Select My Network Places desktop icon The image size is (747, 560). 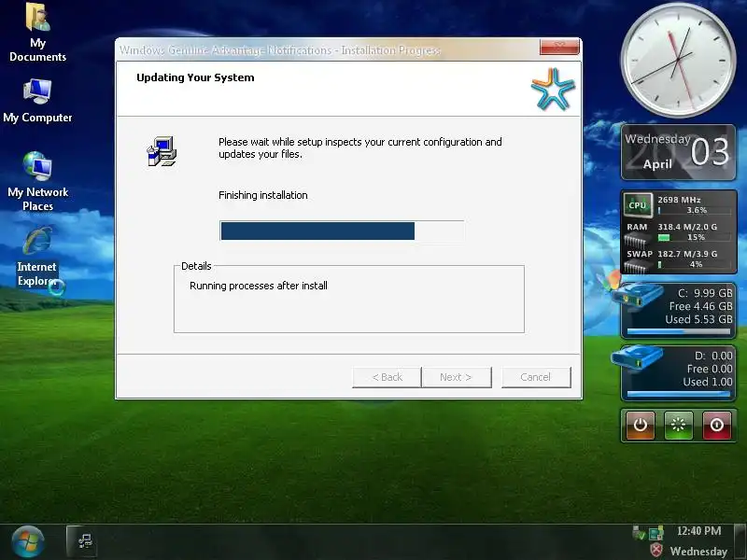[37, 181]
